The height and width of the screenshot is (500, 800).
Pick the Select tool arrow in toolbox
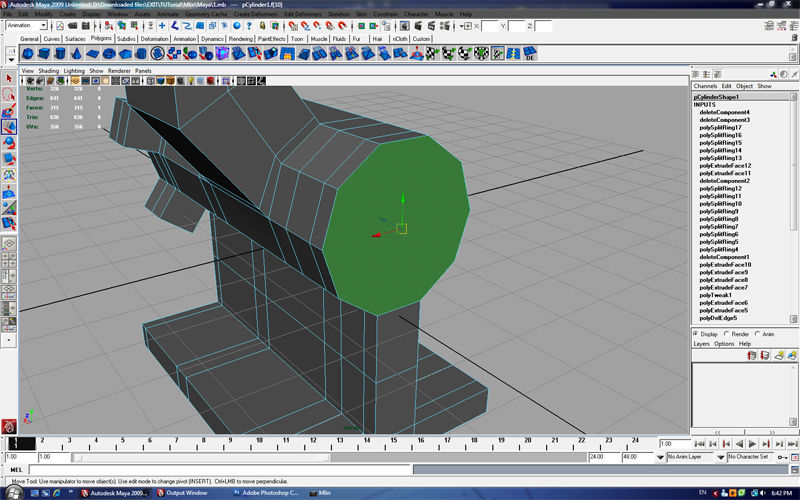(9, 78)
